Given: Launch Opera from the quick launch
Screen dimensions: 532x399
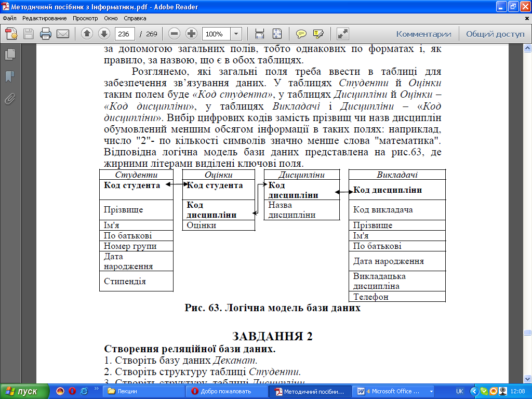Looking at the screenshot, I should [72, 391].
